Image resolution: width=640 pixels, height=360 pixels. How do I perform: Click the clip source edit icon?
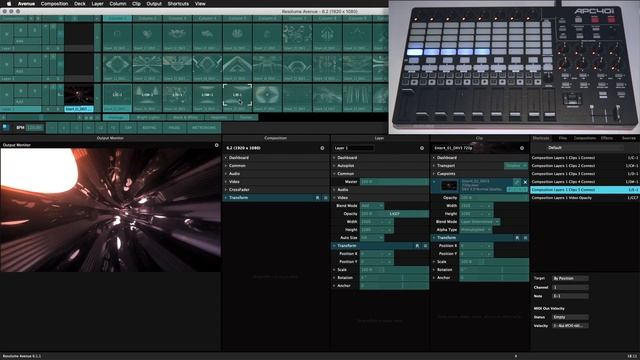517,182
